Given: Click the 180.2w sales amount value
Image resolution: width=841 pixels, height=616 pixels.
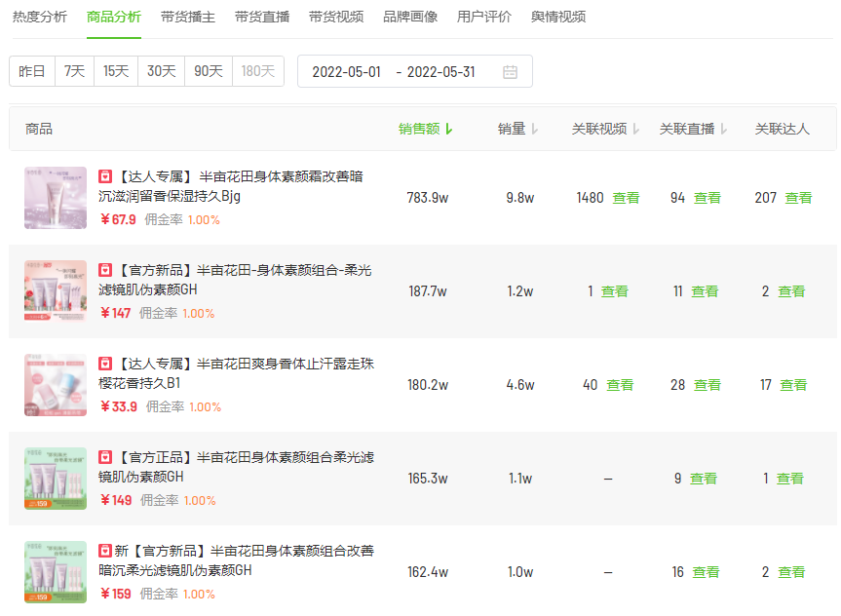Looking at the screenshot, I should [x=428, y=385].
